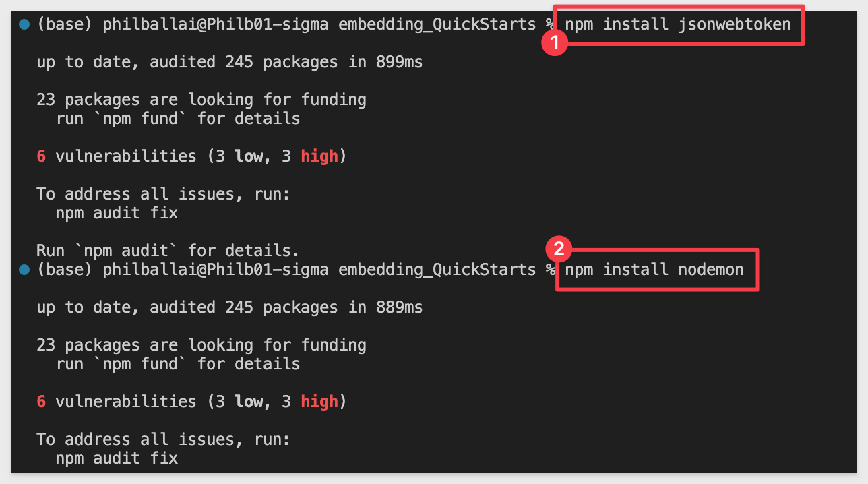Click the second "run `npm fund` for details" line
Image resolution: width=868 pixels, height=484 pixels.
(178, 364)
